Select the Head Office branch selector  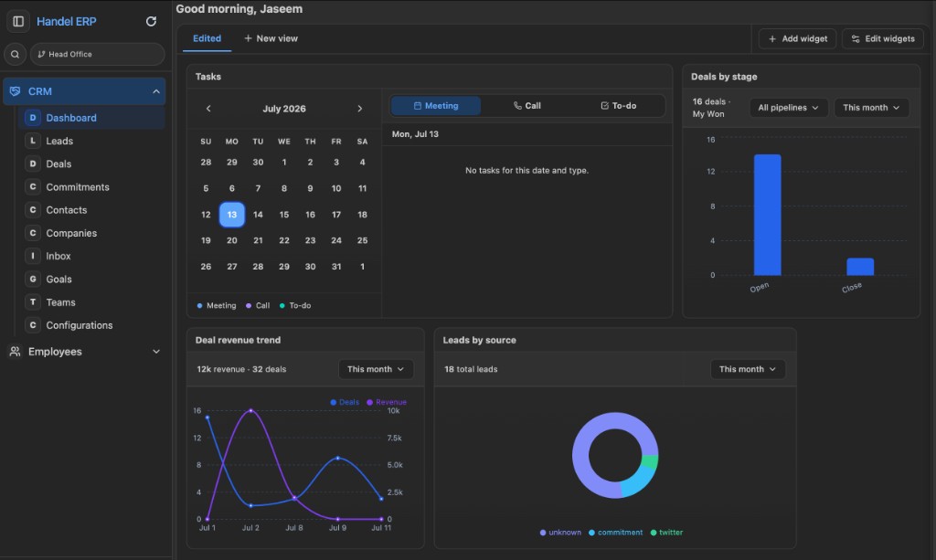97,54
